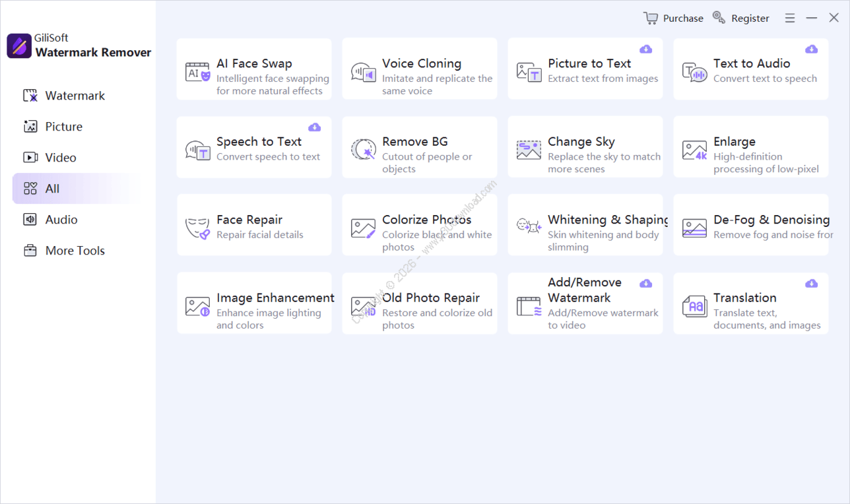
Task: Click the download cloud on Text to Audio
Action: click(x=812, y=49)
